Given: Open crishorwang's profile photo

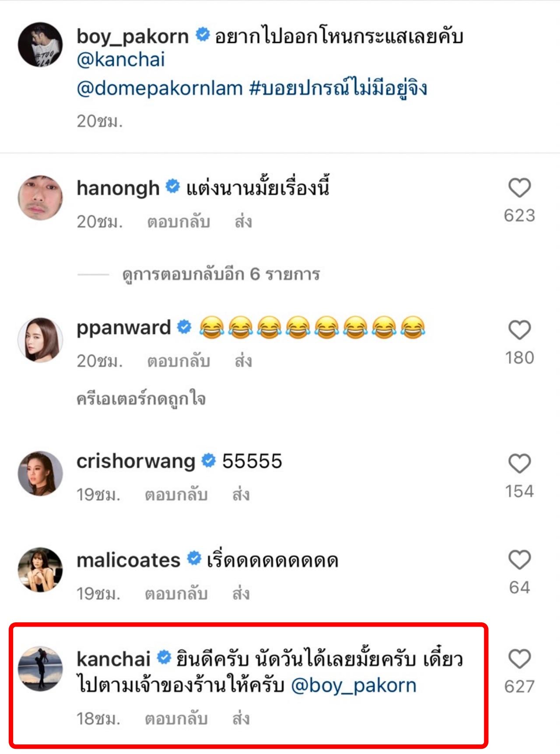Looking at the screenshot, I should [x=40, y=473].
